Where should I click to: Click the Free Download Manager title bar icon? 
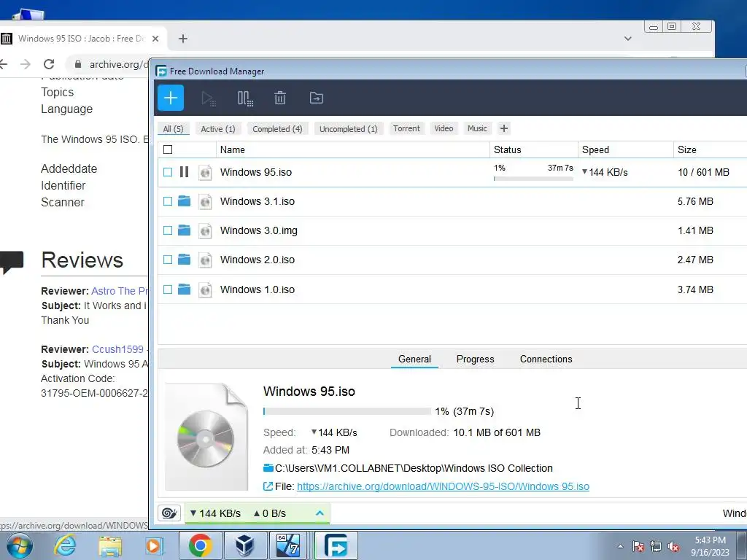[x=161, y=71]
